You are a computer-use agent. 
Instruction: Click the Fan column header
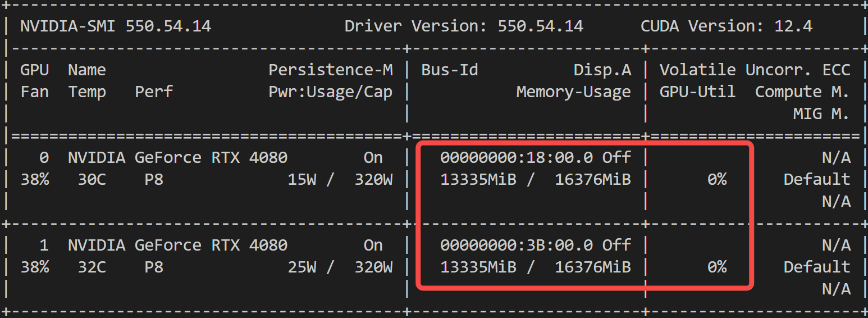coord(34,92)
